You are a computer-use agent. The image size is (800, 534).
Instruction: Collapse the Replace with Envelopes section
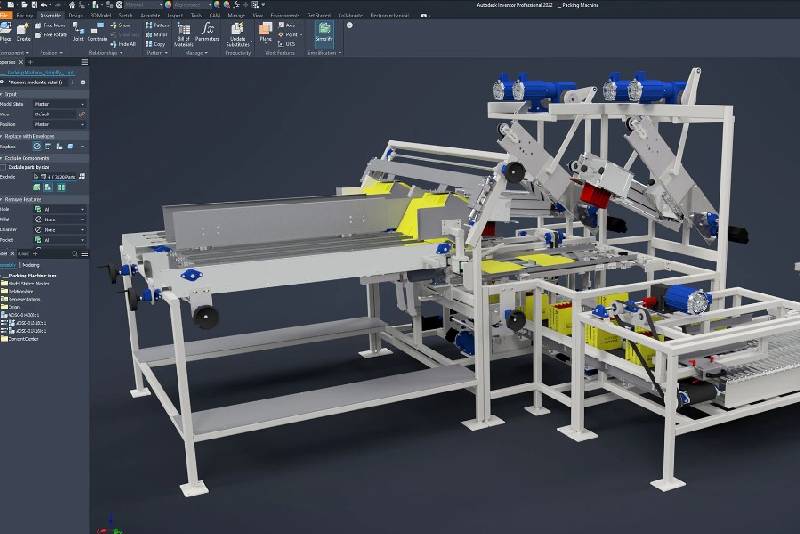tap(2, 136)
